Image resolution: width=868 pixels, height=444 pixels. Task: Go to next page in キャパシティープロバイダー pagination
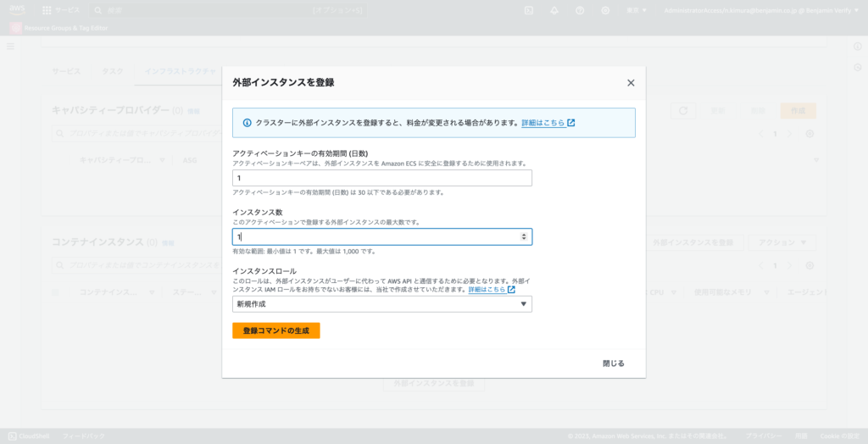789,134
